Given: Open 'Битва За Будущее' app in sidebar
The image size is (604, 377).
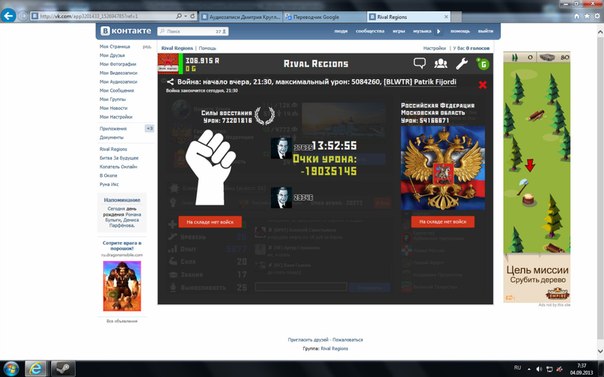Looking at the screenshot, I should pyautogui.click(x=119, y=158).
